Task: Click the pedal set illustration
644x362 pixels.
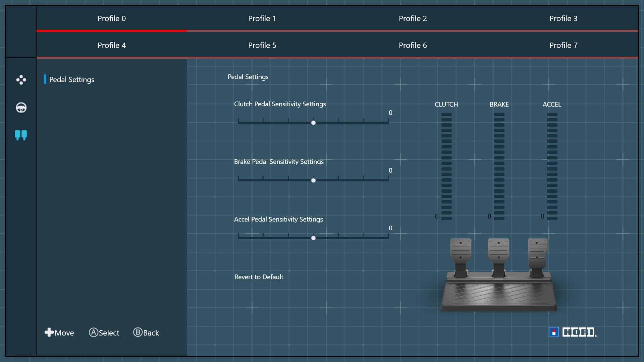Action: 499,275
